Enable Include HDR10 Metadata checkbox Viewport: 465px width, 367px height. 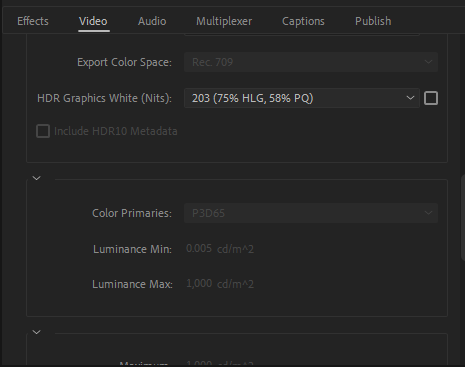click(43, 131)
